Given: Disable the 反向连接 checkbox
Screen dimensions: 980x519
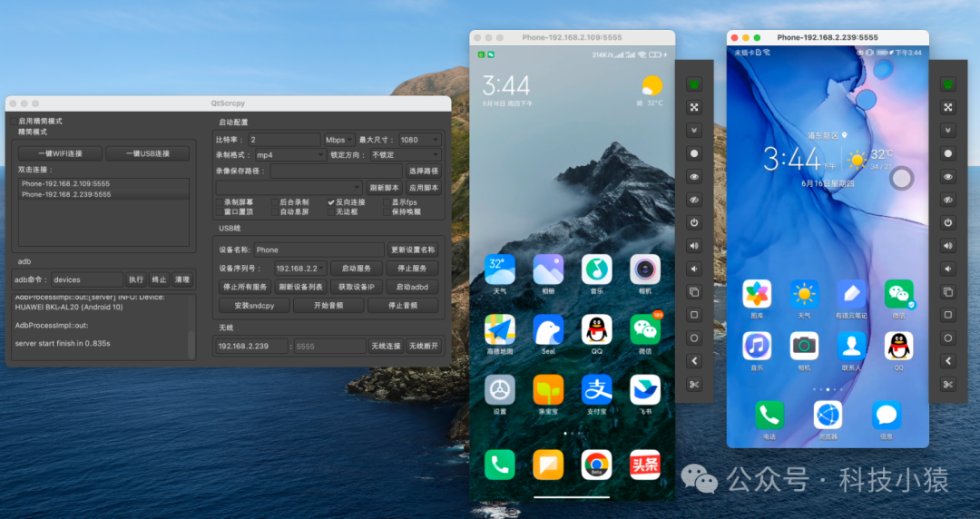Looking at the screenshot, I should coord(331,202).
